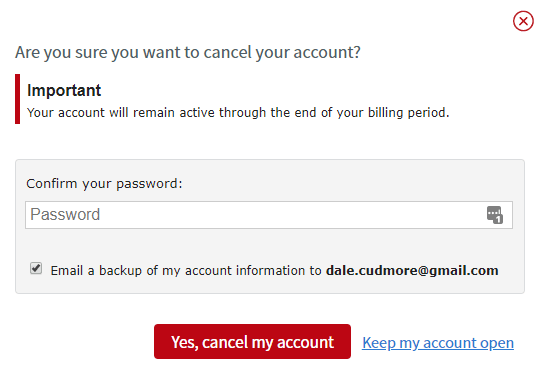The image size is (542, 375).
Task: Click the word 'backup' in the checkbox label
Action: coord(120,270)
